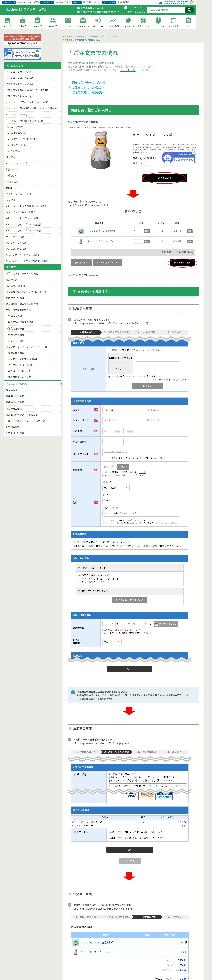Click the かごに入れる black button
The image size is (212, 980).
pos(164,178)
